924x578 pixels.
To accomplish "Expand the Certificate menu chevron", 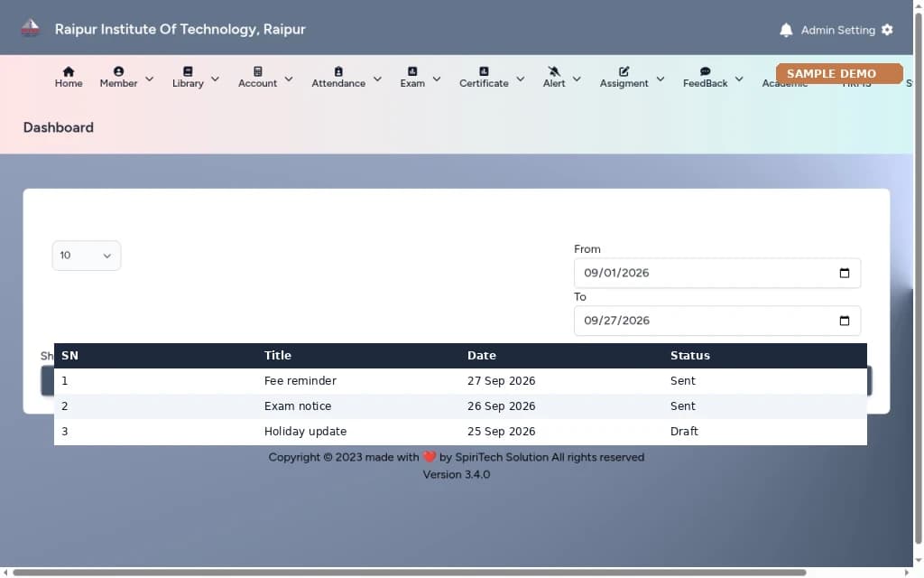I will (x=521, y=79).
